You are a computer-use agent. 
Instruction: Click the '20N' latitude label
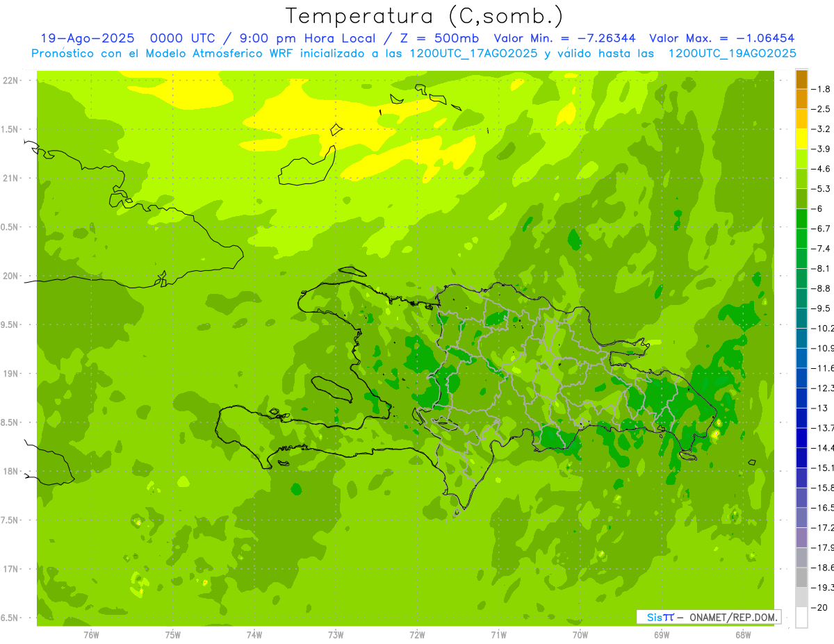10,276
